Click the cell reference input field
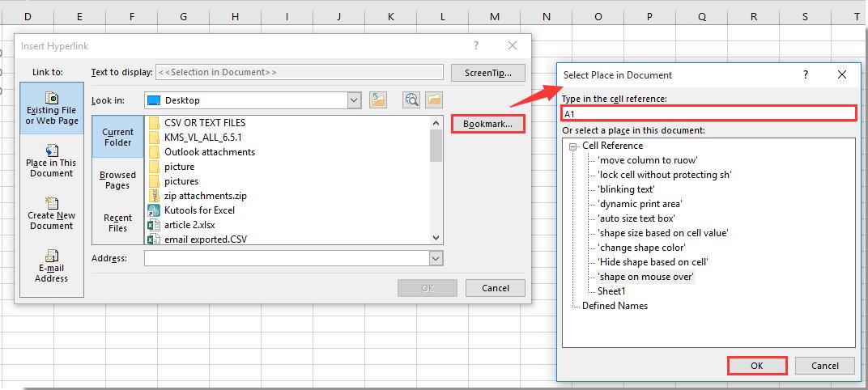The width and height of the screenshot is (868, 390). coord(709,114)
